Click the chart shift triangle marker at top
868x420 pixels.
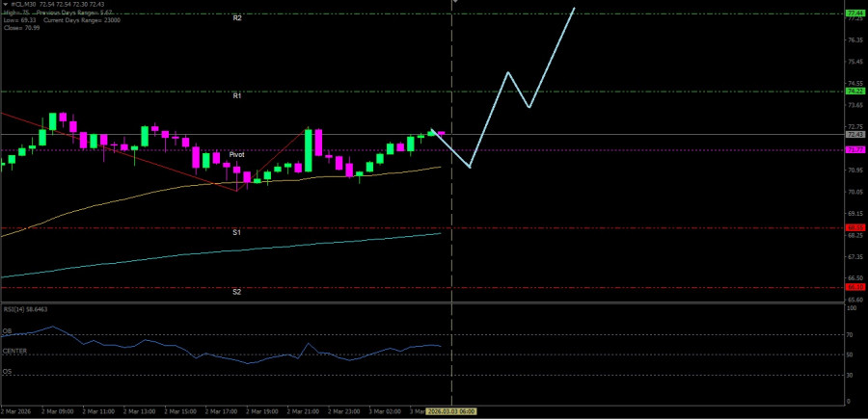coord(454,3)
